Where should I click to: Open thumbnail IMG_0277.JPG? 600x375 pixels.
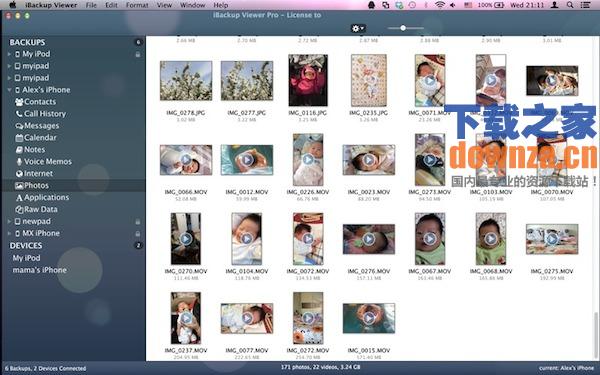247,81
